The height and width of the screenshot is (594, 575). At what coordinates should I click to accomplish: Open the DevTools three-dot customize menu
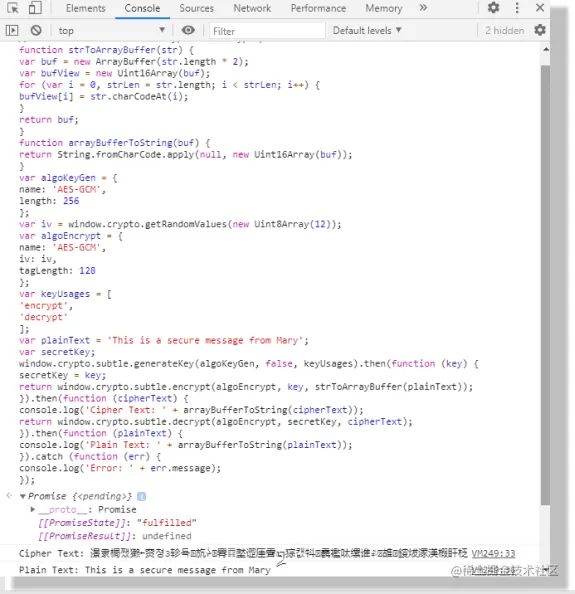point(517,8)
